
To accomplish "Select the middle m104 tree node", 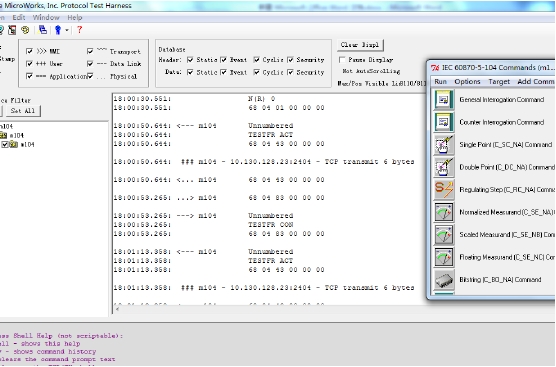I will pos(16,135).
